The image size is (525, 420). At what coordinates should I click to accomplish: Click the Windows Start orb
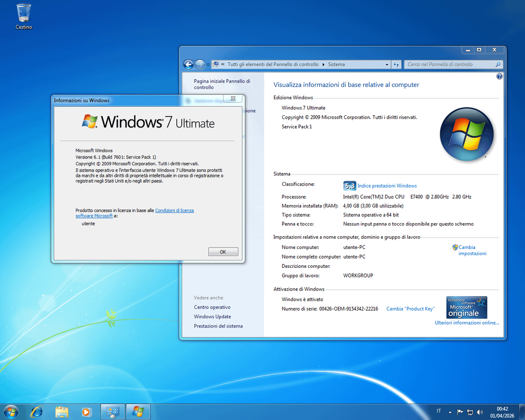coord(11,412)
